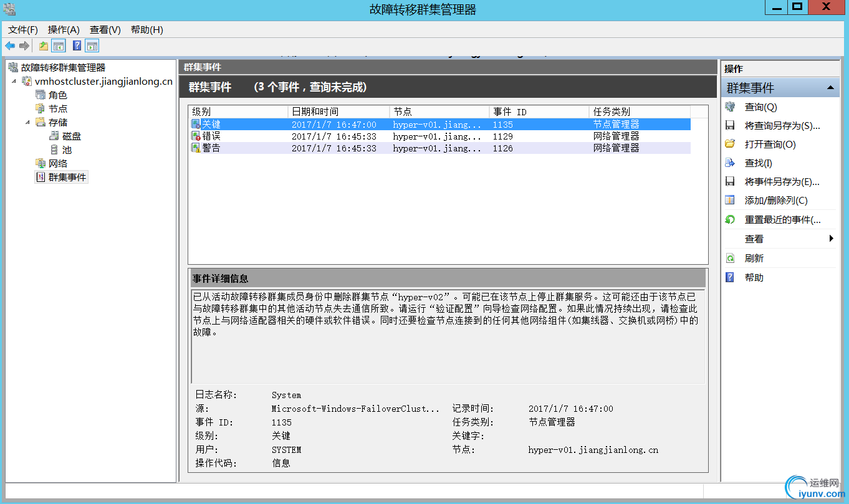Image resolution: width=849 pixels, height=504 pixels.
Task: Click the hyper-v01 node cell in the 警告 row
Action: coord(437,148)
